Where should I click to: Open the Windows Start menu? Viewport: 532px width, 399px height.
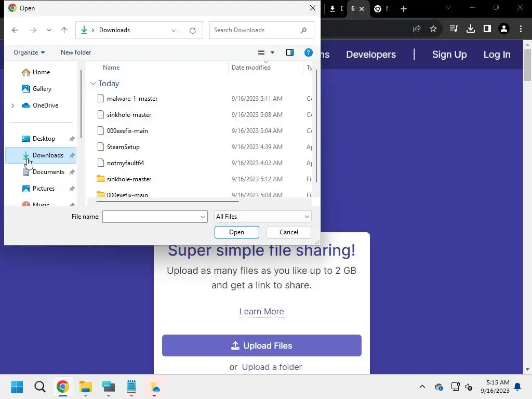pos(17,387)
